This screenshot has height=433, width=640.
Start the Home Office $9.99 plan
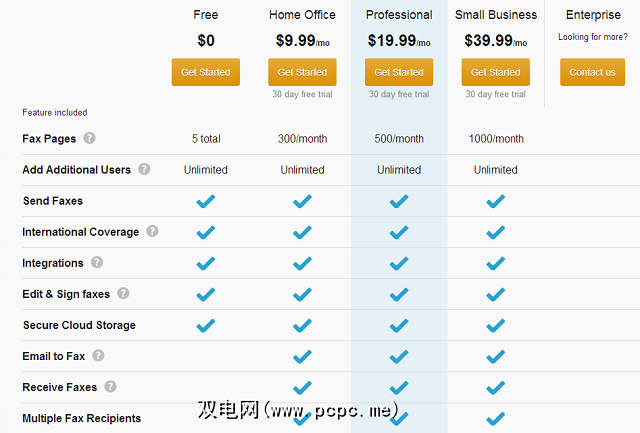(x=302, y=72)
